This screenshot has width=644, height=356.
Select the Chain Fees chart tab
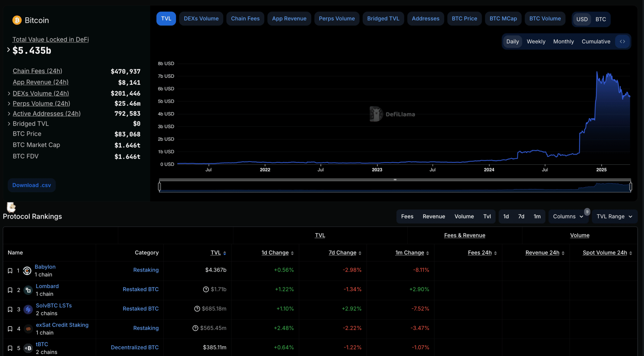tap(245, 19)
